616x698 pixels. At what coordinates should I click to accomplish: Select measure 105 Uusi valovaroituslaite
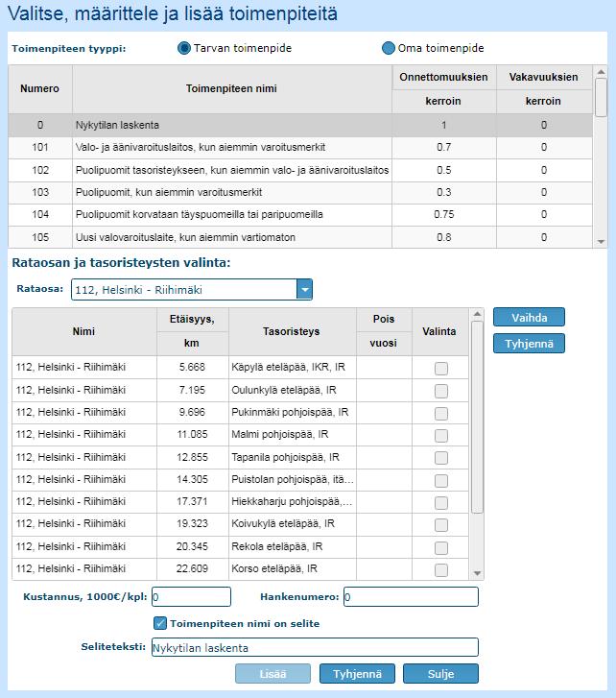tap(300, 237)
